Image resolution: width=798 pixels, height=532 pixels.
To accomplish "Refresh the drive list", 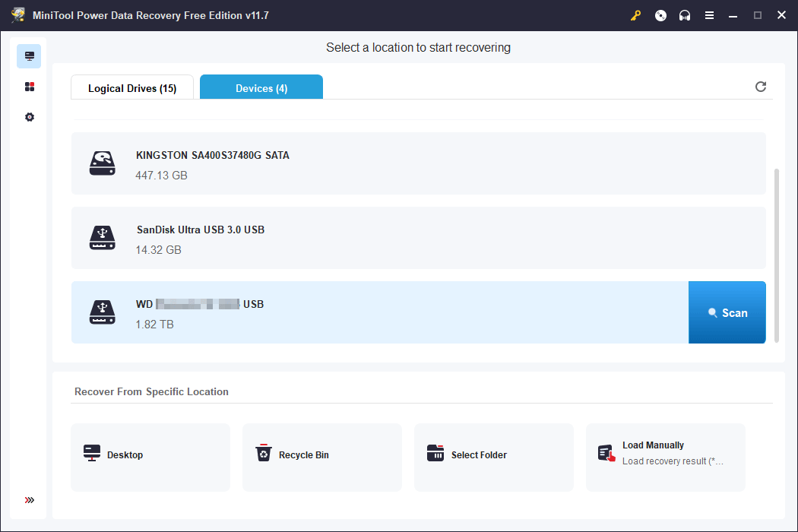I will tap(761, 87).
